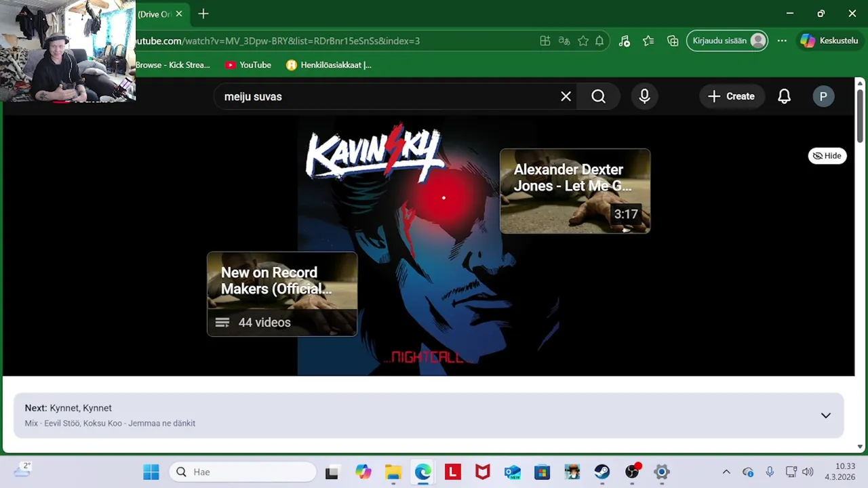Clear the YouTube search text with the X

point(566,96)
